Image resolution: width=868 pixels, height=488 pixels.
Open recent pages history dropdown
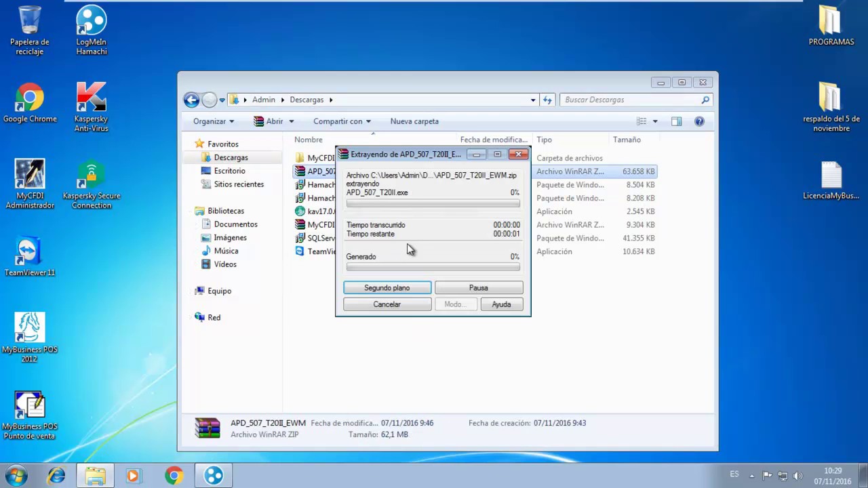tap(222, 100)
